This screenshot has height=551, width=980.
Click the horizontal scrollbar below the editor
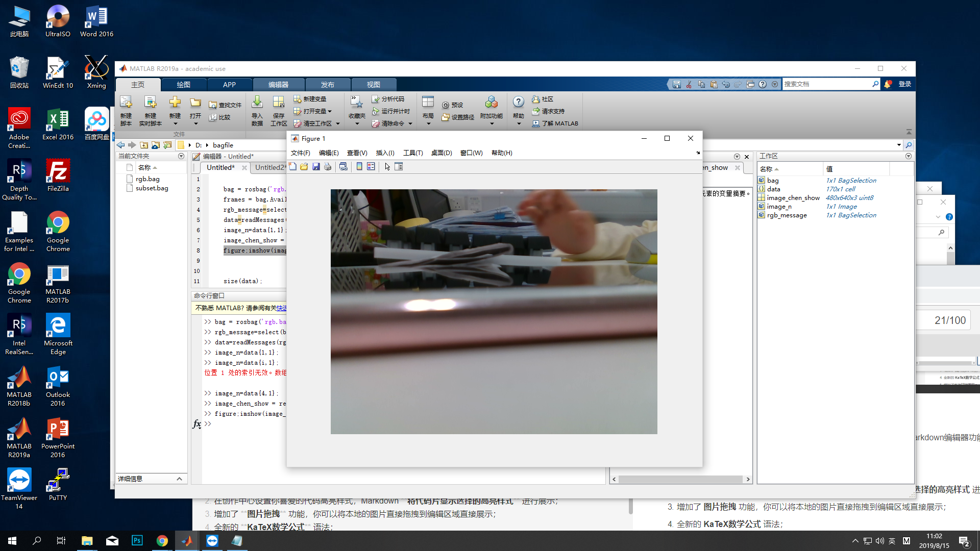tap(680, 479)
